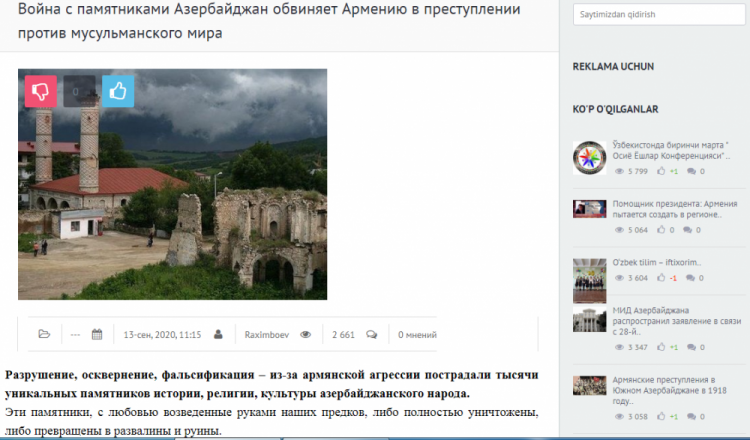Open the '0 мнений' comments link
Screen dimensions: 750x440
(x=417, y=334)
